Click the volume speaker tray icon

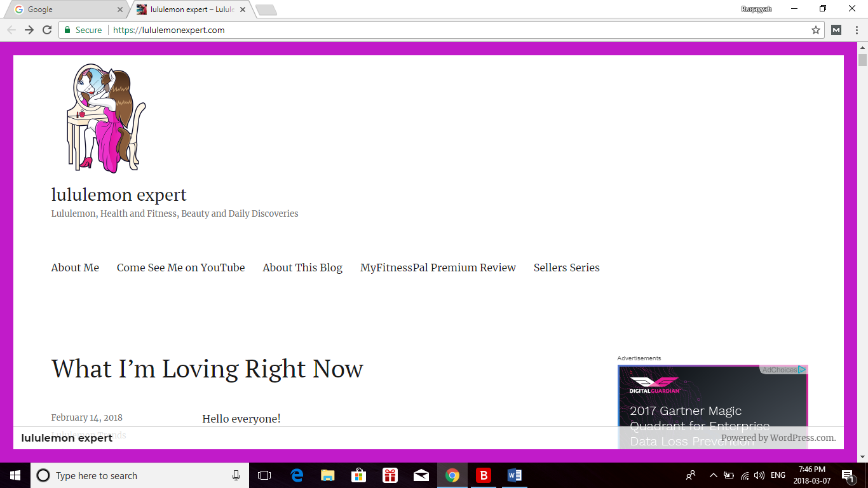coord(759,475)
